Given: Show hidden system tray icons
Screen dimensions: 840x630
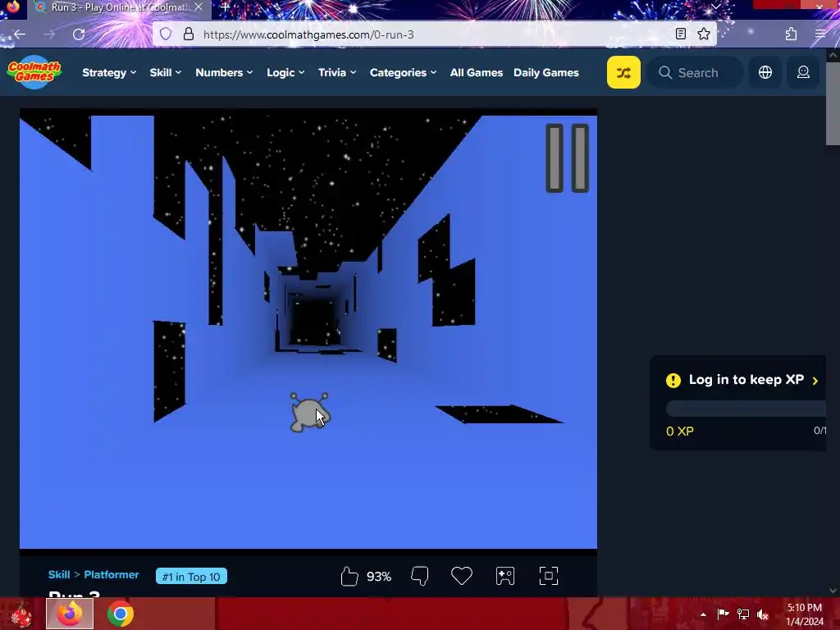Looking at the screenshot, I should click(x=703, y=614).
